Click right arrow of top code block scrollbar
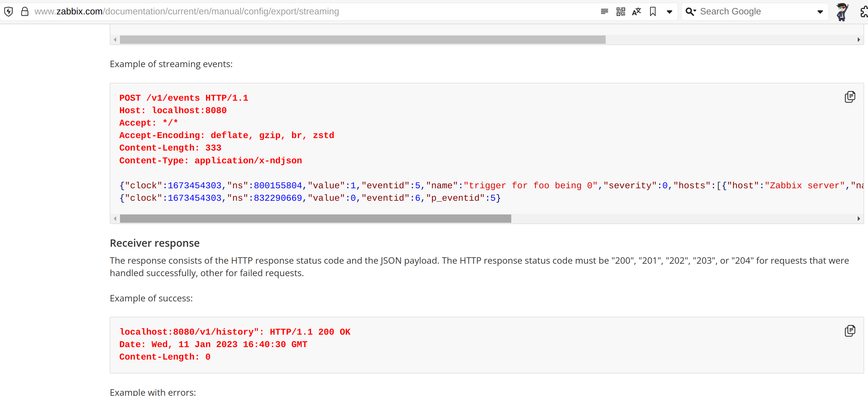 click(x=858, y=40)
